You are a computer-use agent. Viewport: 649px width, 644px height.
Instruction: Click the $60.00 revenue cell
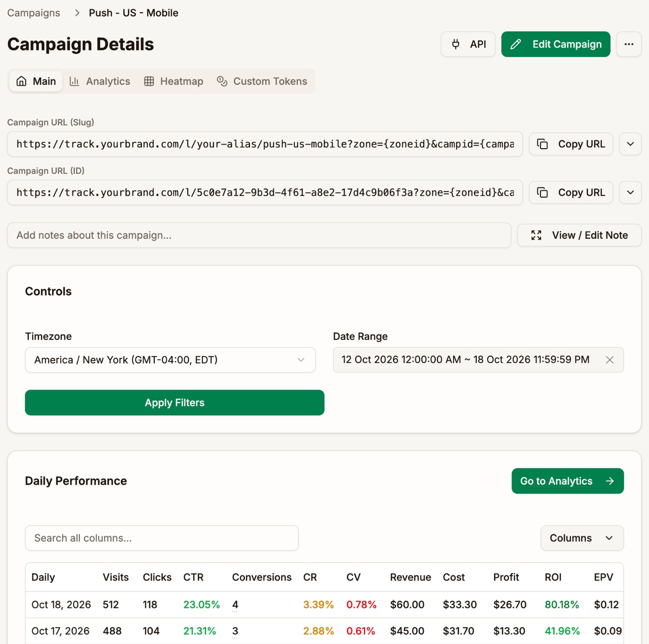(x=407, y=605)
